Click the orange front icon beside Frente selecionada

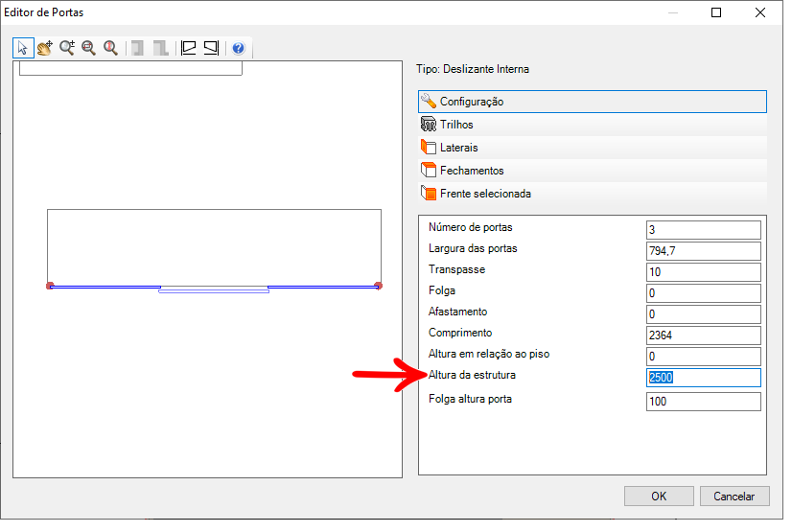tap(429, 193)
